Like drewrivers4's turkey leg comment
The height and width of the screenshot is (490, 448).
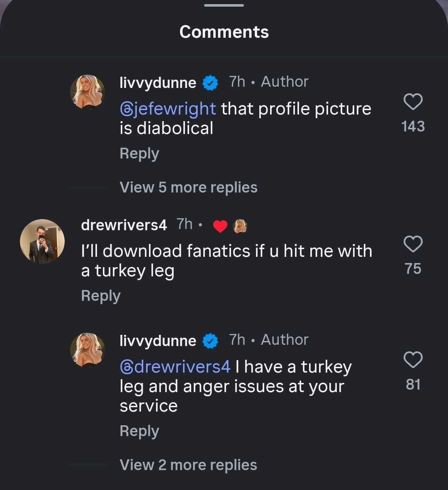[413, 244]
